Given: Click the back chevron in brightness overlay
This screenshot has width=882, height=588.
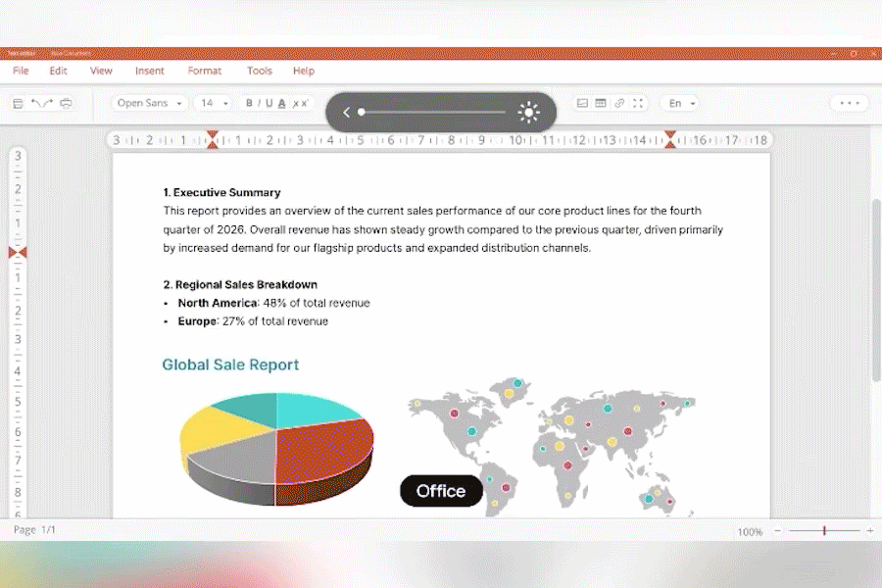Looking at the screenshot, I should (347, 113).
